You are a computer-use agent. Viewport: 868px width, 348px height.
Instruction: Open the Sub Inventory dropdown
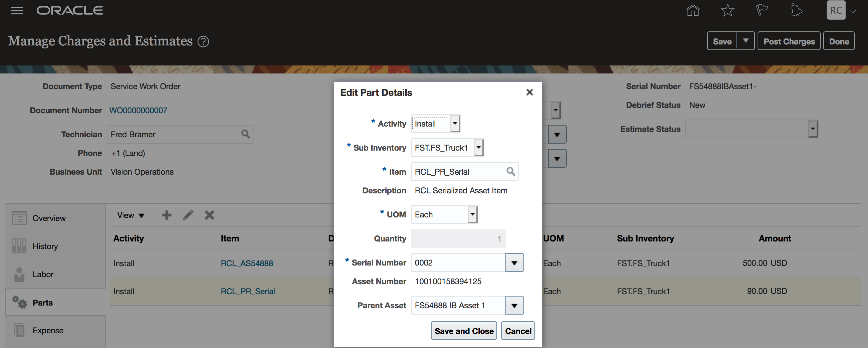coord(478,148)
